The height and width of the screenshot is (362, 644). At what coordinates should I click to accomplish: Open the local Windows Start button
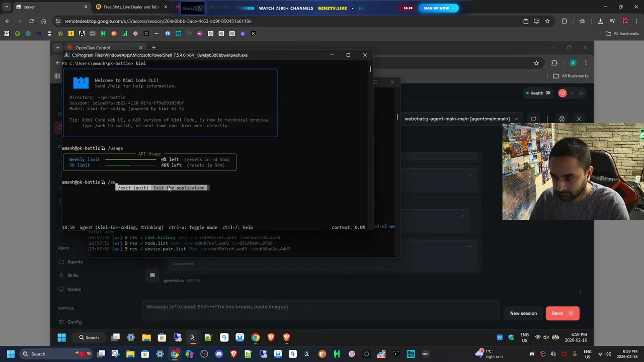(x=11, y=354)
